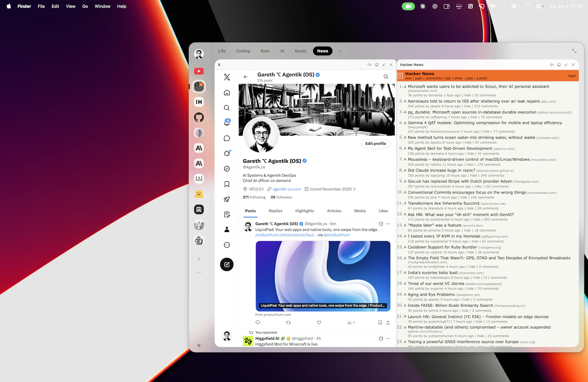The image size is (588, 382).
Task: Go back with the arrow beside the profile name
Action: [x=245, y=77]
